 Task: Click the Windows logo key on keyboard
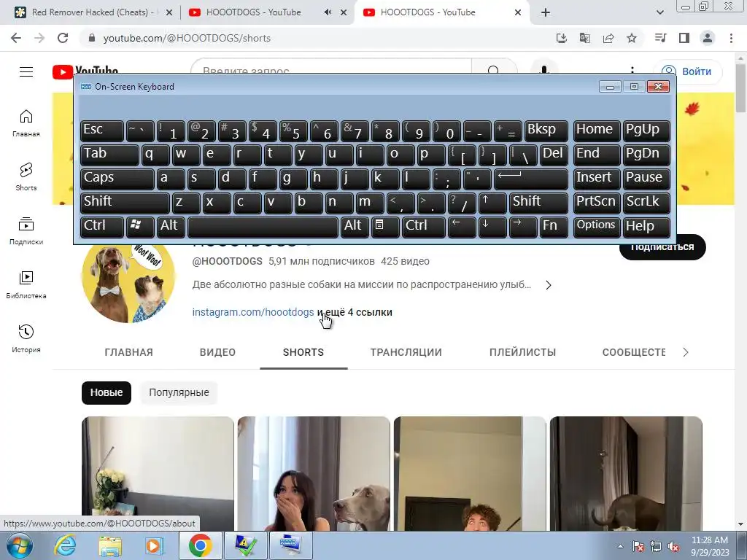pos(140,227)
